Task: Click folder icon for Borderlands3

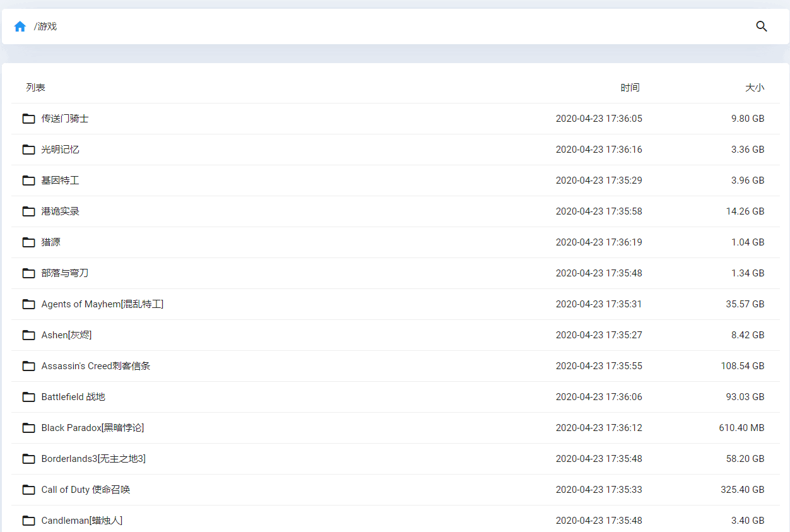Action: coord(28,459)
